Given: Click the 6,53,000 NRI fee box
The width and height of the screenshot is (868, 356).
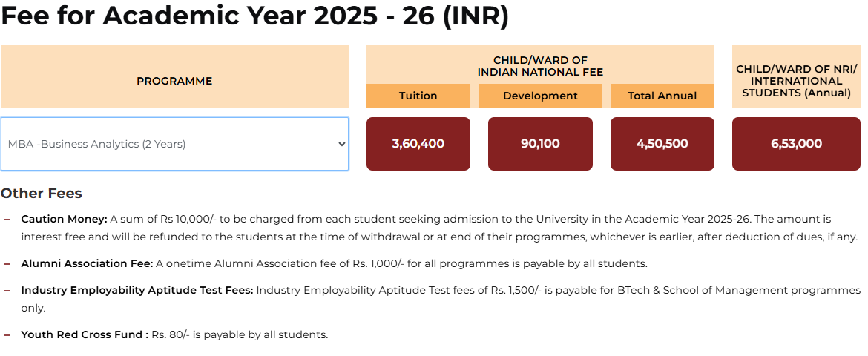Looking at the screenshot, I should 797,144.
